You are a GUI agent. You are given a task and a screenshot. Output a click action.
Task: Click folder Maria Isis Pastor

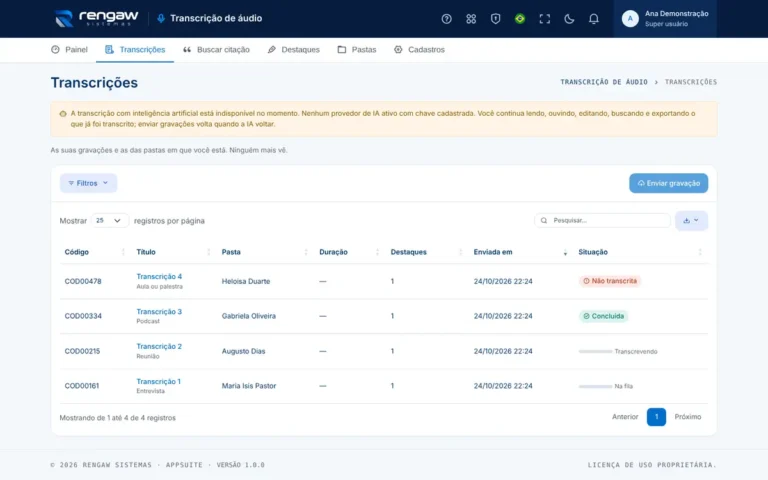249,386
